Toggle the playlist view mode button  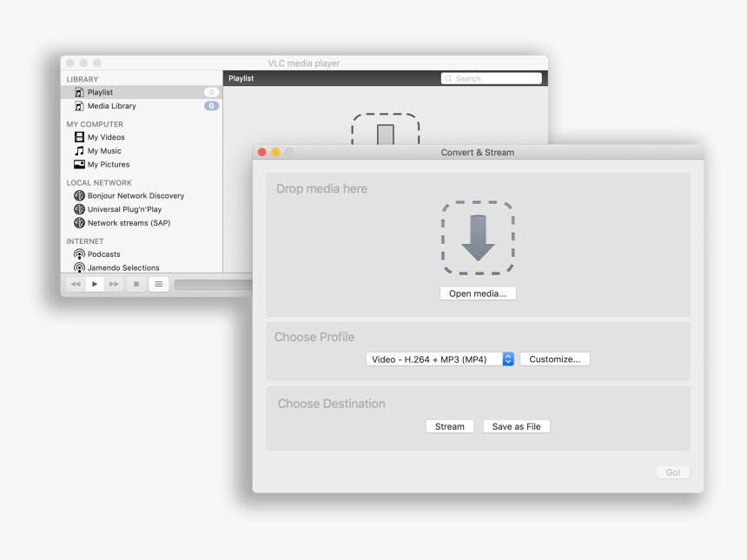click(x=158, y=283)
